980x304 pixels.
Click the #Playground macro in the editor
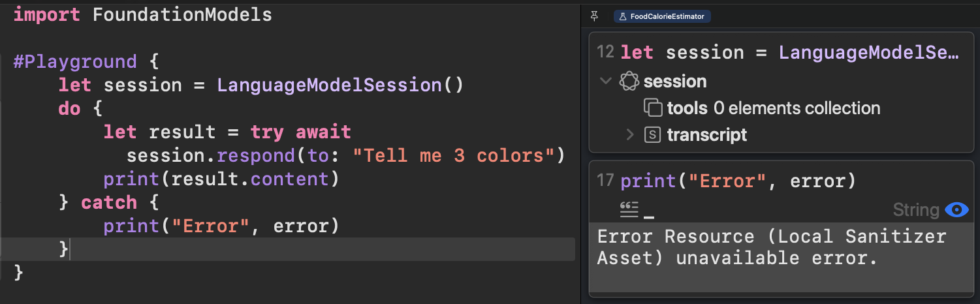(x=75, y=61)
